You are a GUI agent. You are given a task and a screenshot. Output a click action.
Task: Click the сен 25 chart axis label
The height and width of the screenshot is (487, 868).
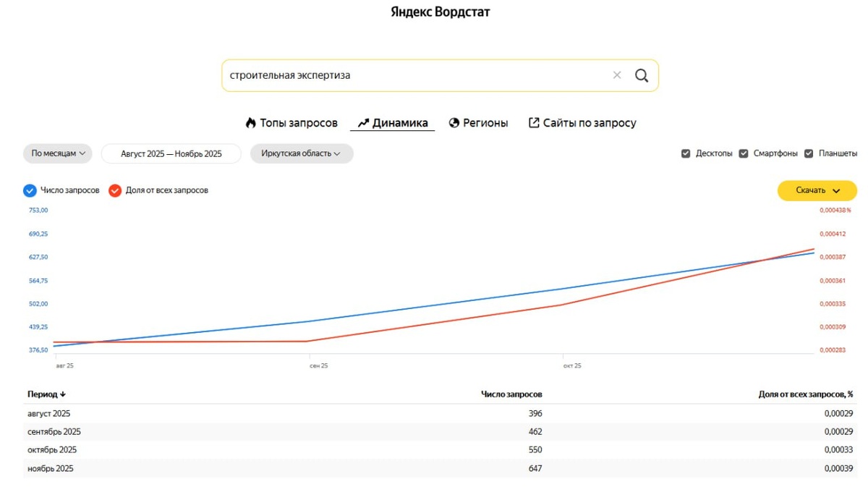tap(318, 366)
